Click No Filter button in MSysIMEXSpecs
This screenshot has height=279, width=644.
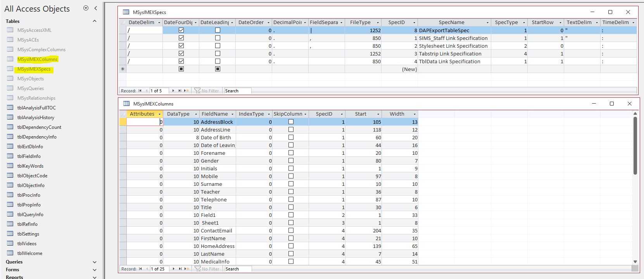point(207,91)
